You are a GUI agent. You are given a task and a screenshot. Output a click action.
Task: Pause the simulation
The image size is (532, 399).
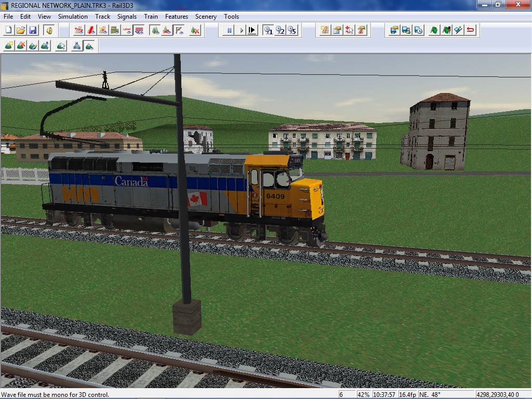(229, 30)
